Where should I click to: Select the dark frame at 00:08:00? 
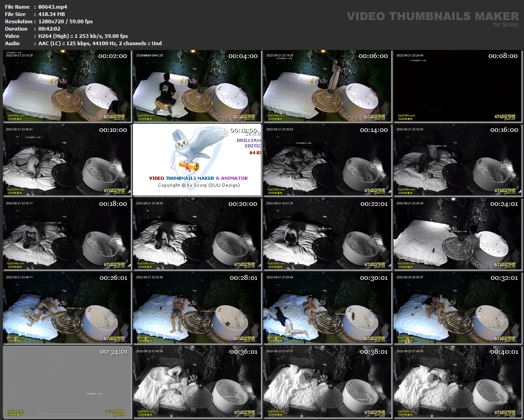(x=457, y=86)
